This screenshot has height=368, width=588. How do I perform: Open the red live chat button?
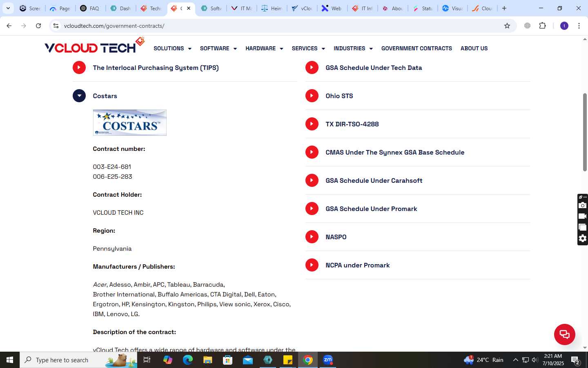pos(564,334)
